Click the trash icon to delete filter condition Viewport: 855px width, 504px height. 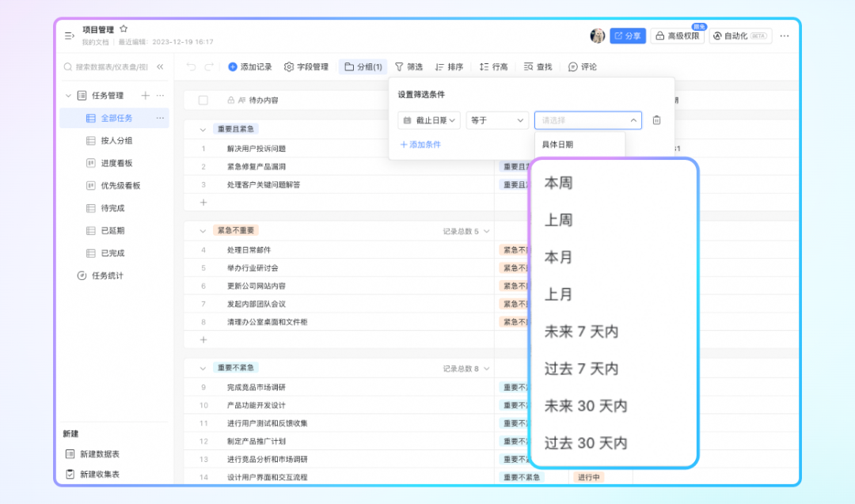click(656, 120)
